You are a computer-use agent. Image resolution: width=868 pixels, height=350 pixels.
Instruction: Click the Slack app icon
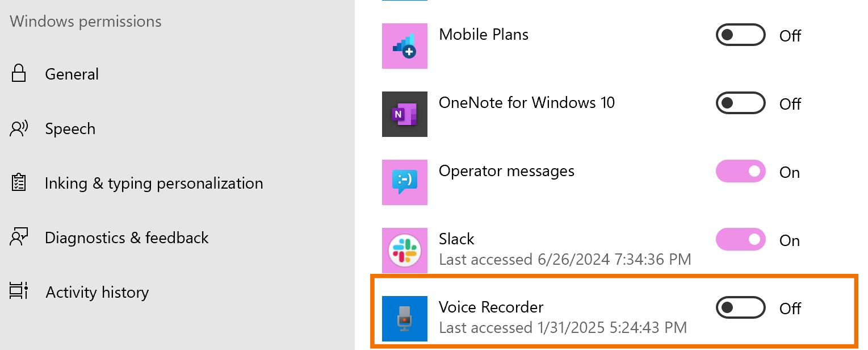[404, 251]
